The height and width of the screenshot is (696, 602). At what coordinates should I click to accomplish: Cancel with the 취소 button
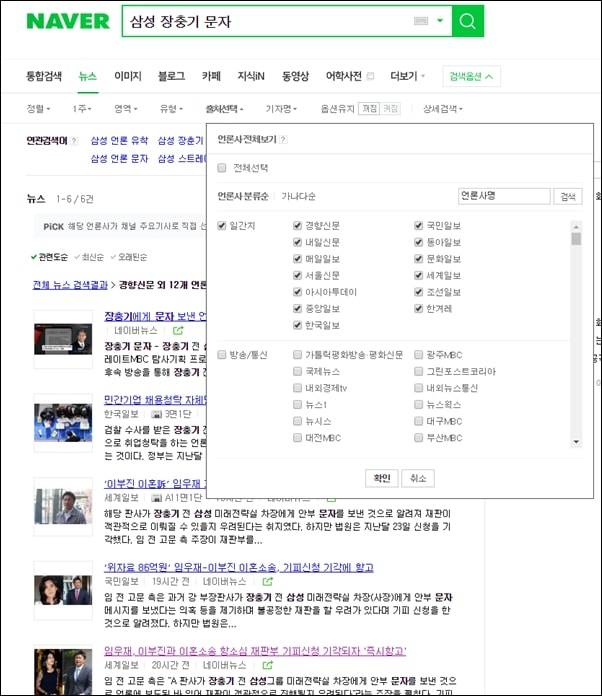pos(418,478)
